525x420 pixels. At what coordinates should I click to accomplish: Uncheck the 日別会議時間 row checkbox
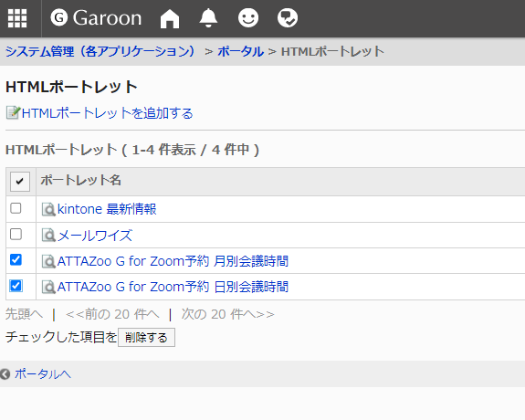click(x=16, y=286)
